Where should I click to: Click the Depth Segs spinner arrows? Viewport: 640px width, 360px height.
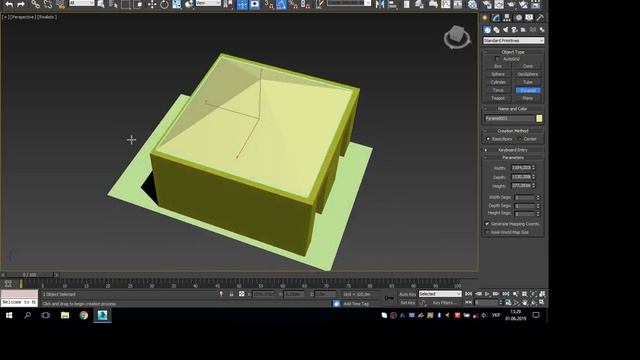538,206
